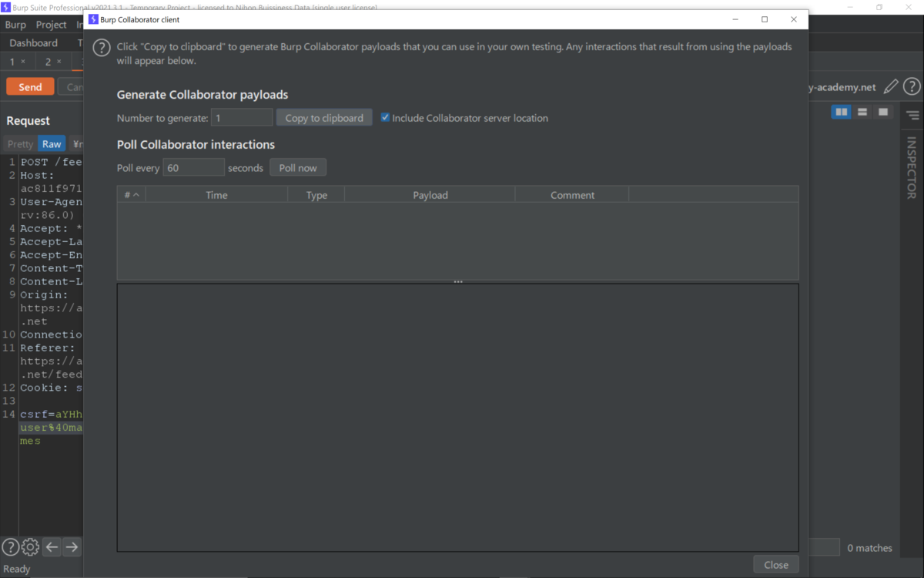Screen dimensions: 924x578
Task: Sort interactions by # column
Action: click(132, 195)
